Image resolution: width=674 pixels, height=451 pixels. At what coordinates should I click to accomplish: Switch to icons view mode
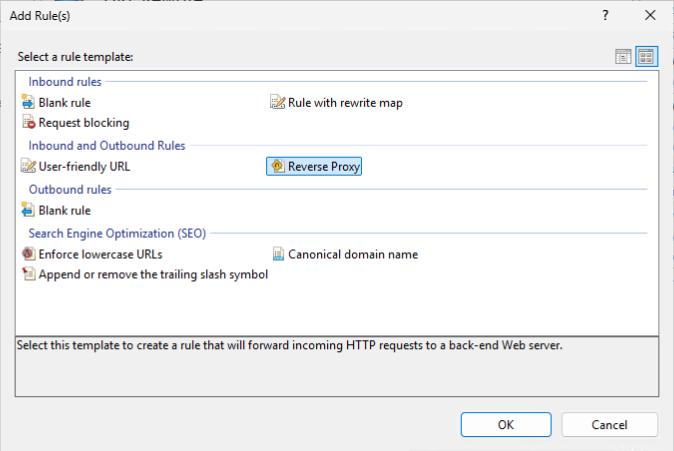coord(646,56)
